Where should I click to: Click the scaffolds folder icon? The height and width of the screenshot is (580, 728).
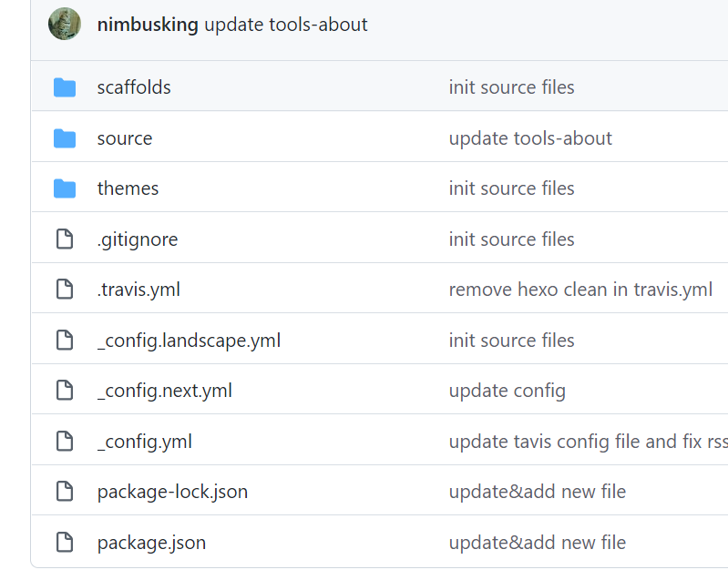(x=65, y=87)
